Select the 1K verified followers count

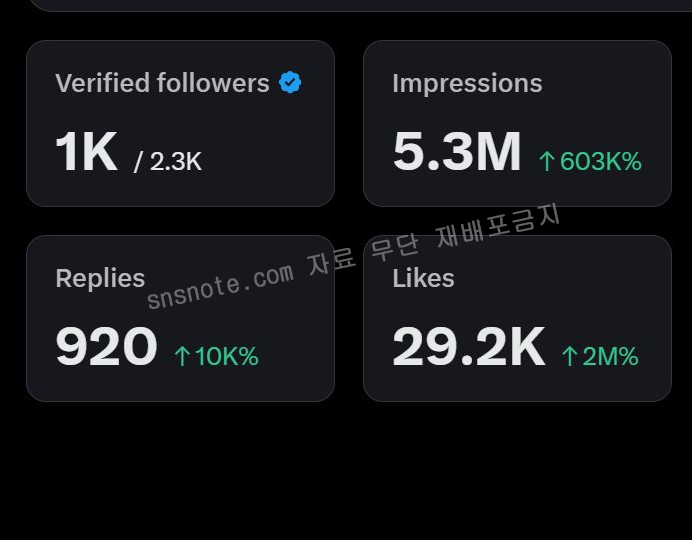[86, 151]
